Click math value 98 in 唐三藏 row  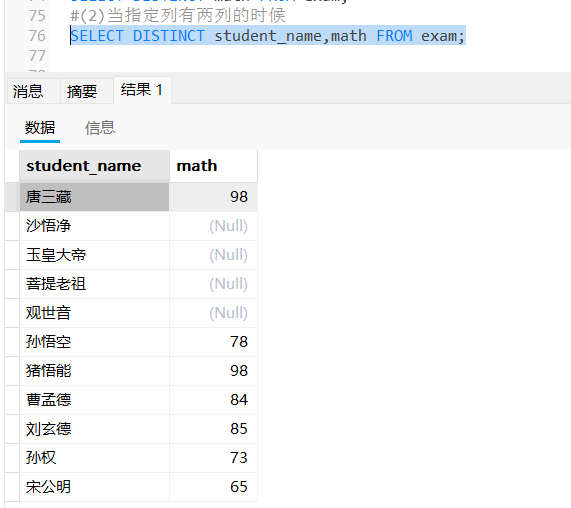click(x=213, y=197)
